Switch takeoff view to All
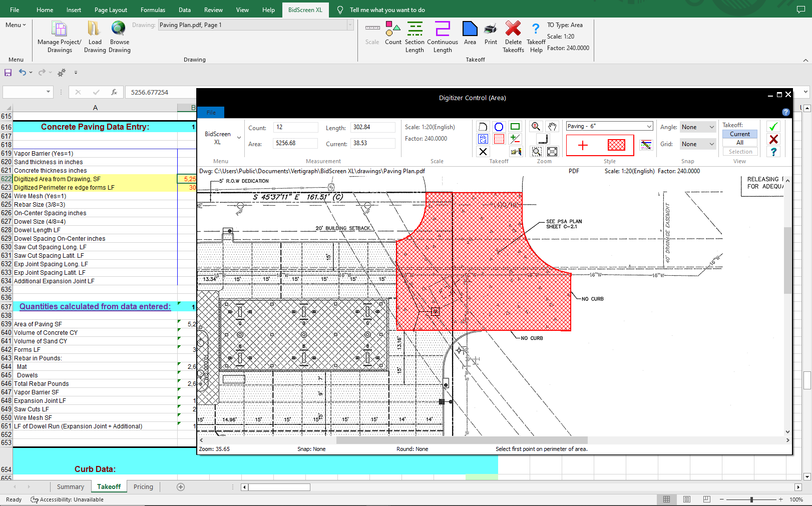This screenshot has height=506, width=812. [x=739, y=143]
